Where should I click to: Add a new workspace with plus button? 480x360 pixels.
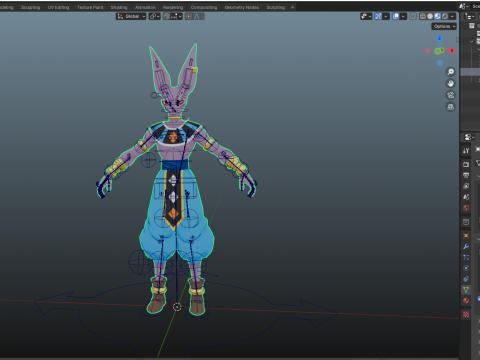click(293, 7)
